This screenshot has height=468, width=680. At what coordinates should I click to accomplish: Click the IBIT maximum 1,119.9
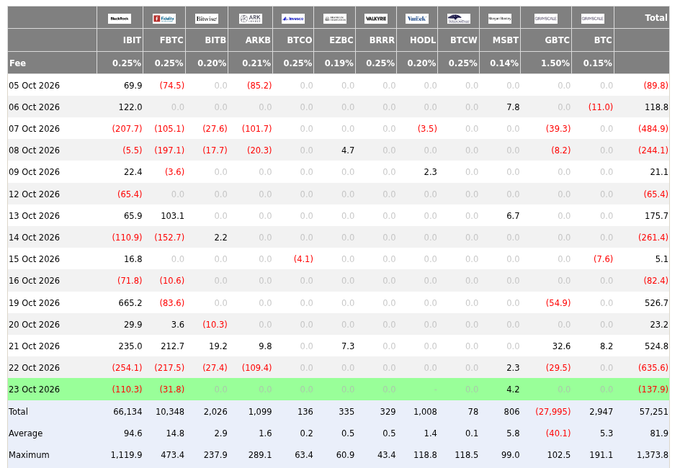pos(126,455)
